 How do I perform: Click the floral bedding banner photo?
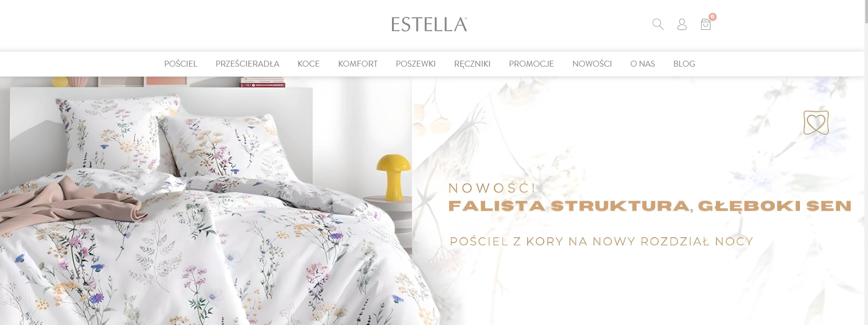tap(206, 201)
